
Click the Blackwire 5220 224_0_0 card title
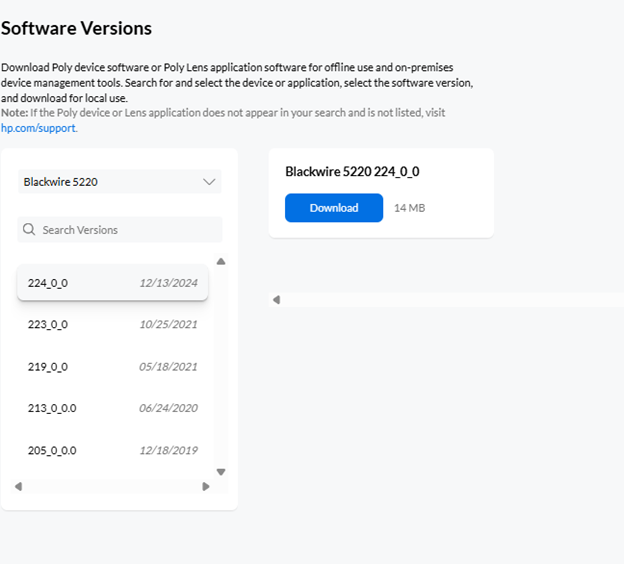point(352,172)
